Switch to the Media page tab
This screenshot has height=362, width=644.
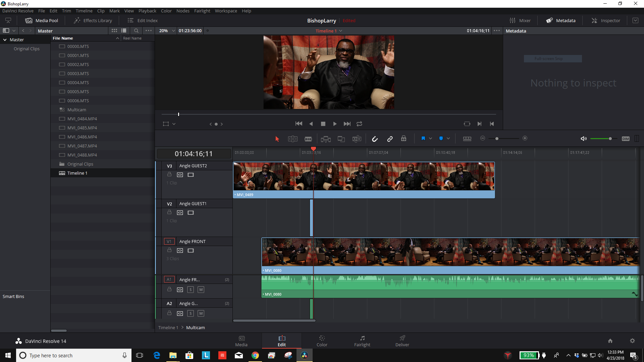(x=241, y=341)
